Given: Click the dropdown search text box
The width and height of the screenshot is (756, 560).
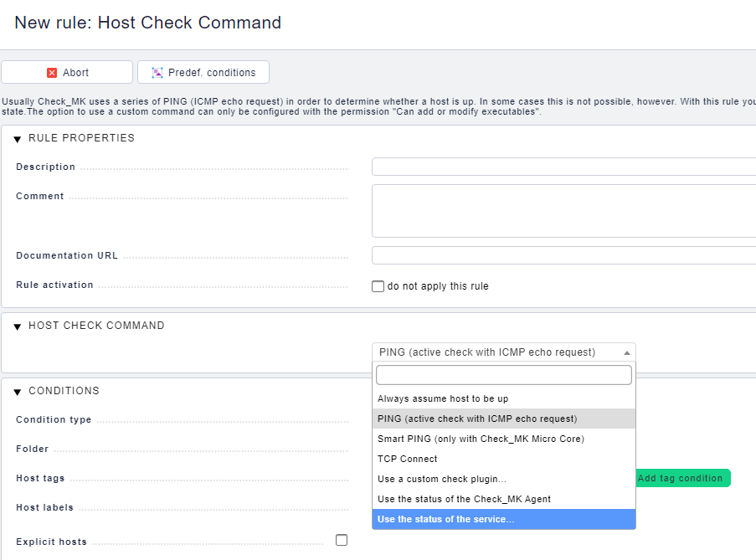Looking at the screenshot, I should click(502, 374).
